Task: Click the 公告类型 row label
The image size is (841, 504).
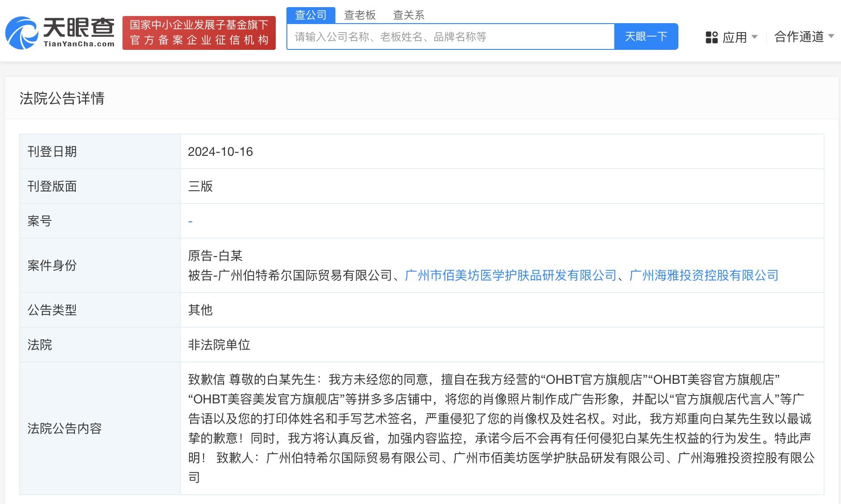Action: pyautogui.click(x=52, y=310)
